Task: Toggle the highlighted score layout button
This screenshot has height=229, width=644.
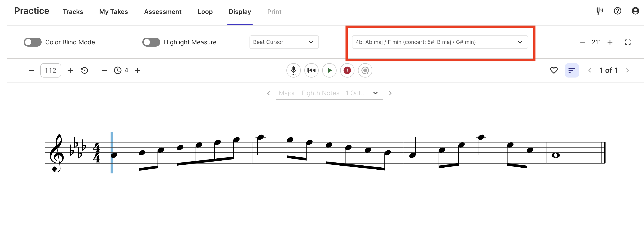Action: point(571,71)
